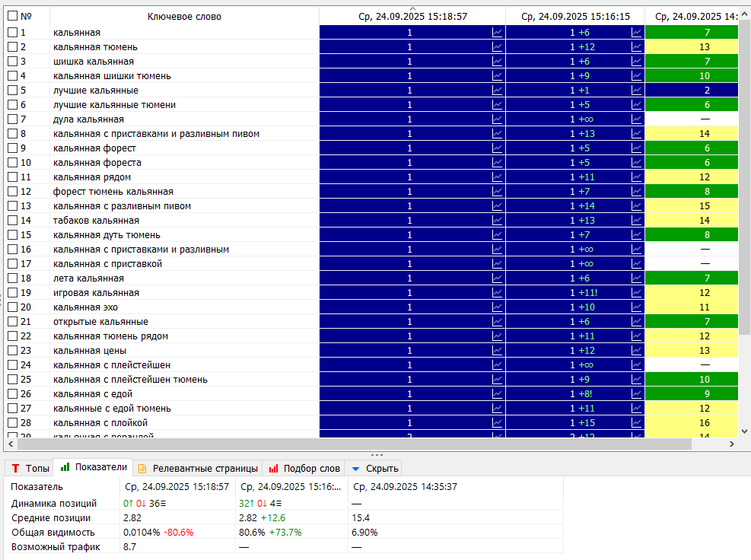Click chart icon for кальянная цены first column
Image resolution: width=751 pixels, height=560 pixels.
[x=497, y=351]
